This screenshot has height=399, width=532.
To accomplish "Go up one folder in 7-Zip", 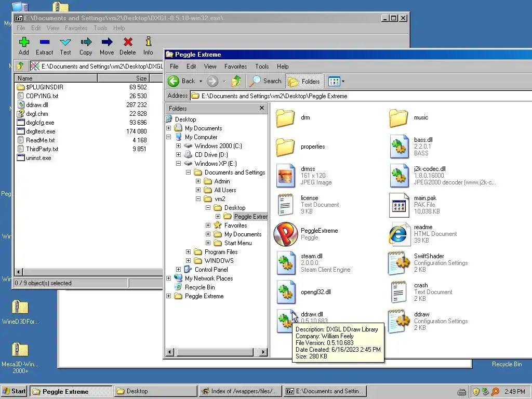I will (20, 66).
